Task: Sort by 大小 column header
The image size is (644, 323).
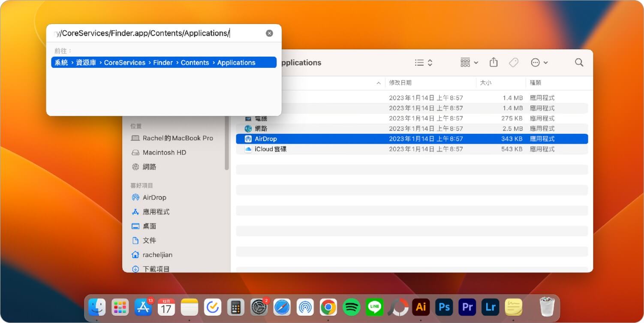Action: 486,83
